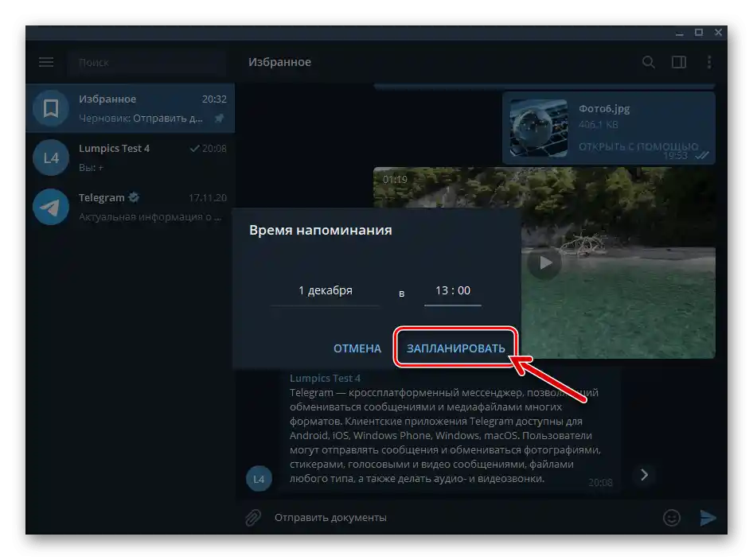Click ОТКРЫТЬ С ПОМОЩЬЮ link
The width and height of the screenshot is (753, 560).
638,146
